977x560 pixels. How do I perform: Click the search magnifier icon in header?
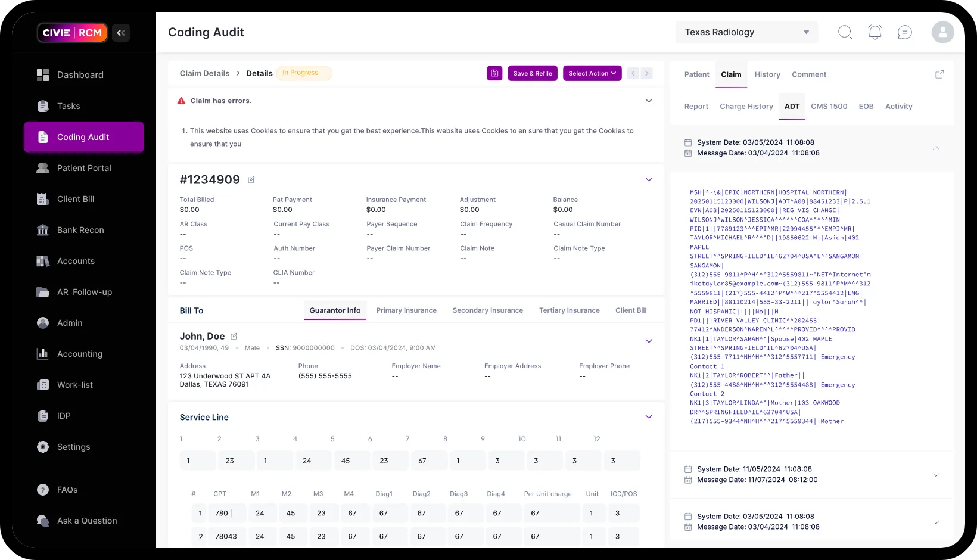click(x=845, y=32)
